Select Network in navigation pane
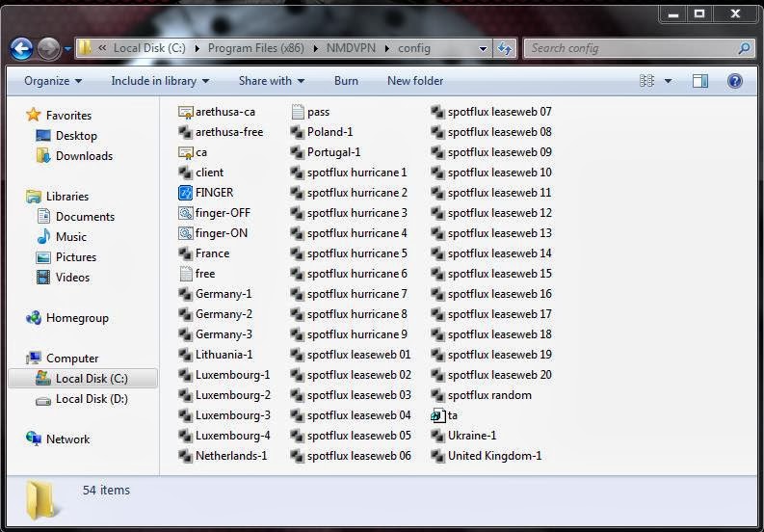The image size is (764, 532). coord(67,439)
